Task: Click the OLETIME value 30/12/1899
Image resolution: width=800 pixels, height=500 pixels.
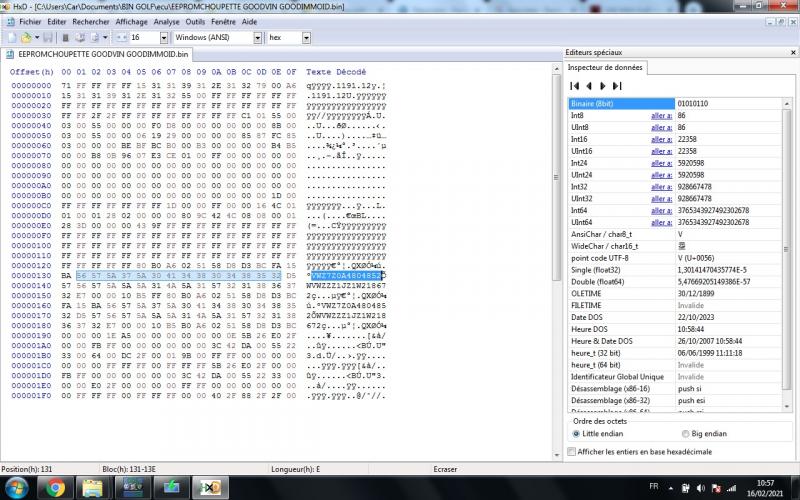Action: click(696, 294)
